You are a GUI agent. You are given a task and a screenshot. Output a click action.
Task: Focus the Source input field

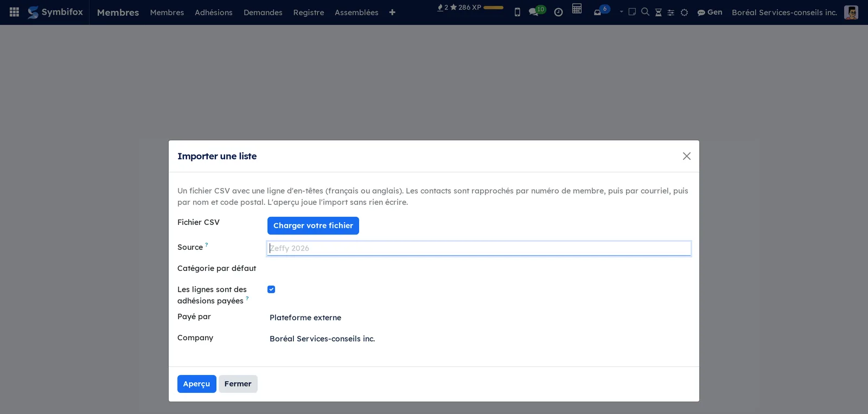click(x=479, y=248)
